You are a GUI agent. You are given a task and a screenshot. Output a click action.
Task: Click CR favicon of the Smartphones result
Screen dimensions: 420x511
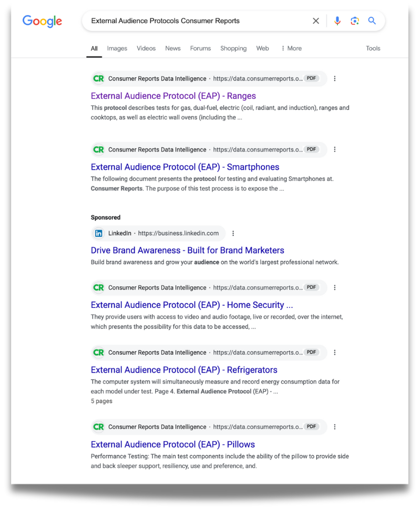pyautogui.click(x=99, y=149)
